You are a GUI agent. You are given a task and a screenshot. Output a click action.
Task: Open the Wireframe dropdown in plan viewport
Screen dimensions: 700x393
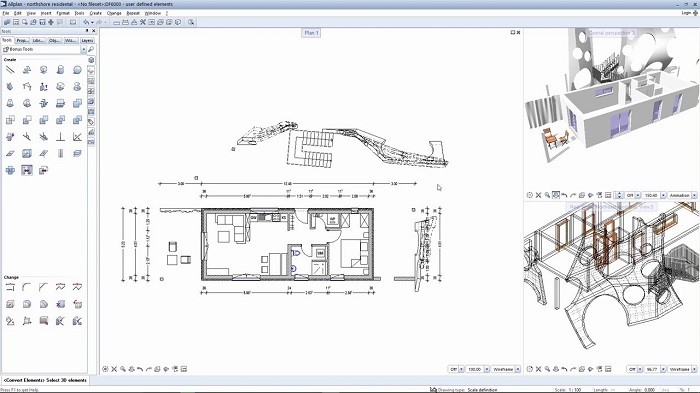[x=518, y=369]
